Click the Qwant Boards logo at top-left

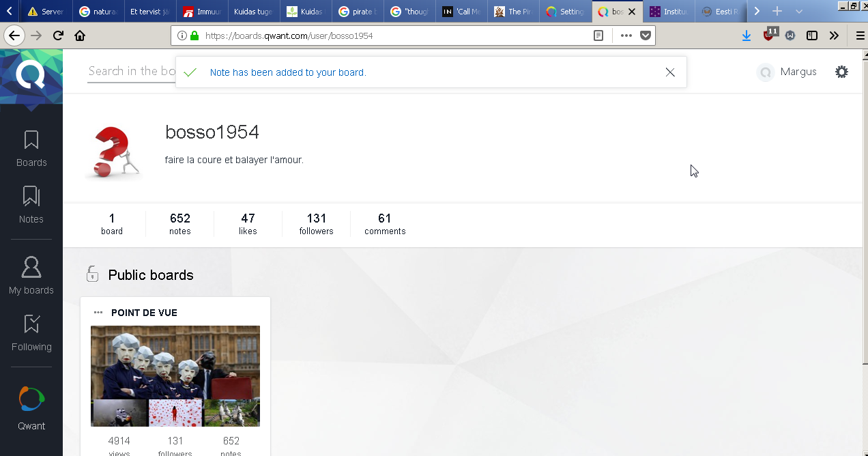point(31,76)
